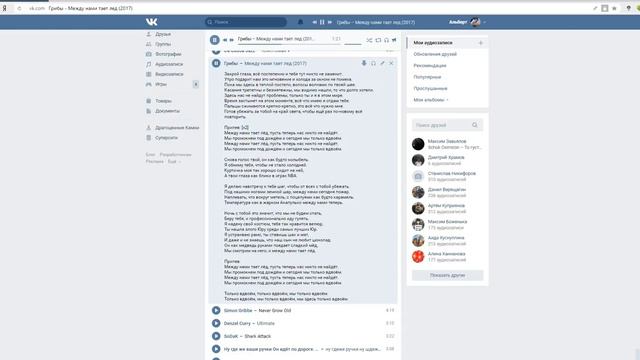Click the Yandex browser Я logo

click(x=4, y=8)
